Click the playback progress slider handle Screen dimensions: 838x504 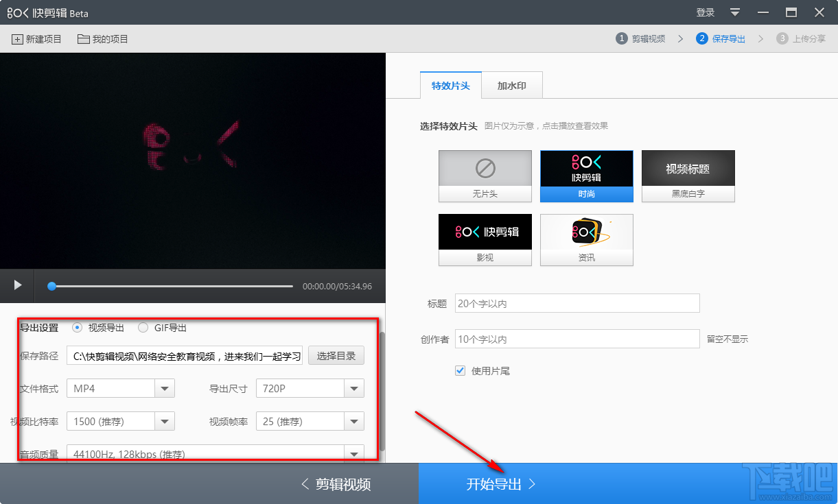pos(51,287)
